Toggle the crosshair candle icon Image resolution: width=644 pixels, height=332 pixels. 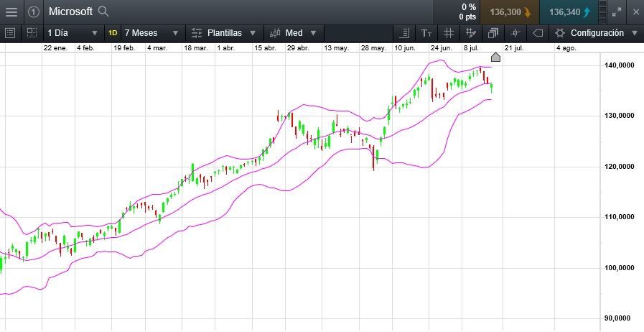(x=515, y=33)
